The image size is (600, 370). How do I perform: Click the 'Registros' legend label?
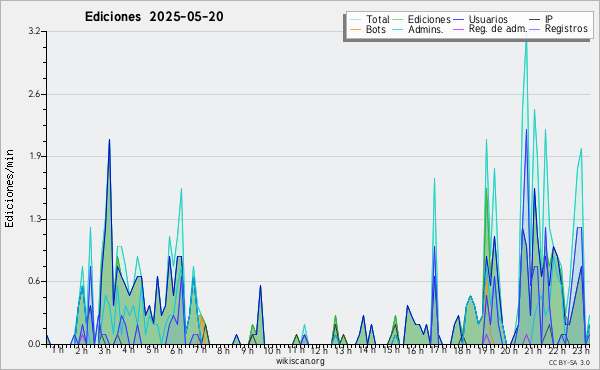pyautogui.click(x=566, y=29)
